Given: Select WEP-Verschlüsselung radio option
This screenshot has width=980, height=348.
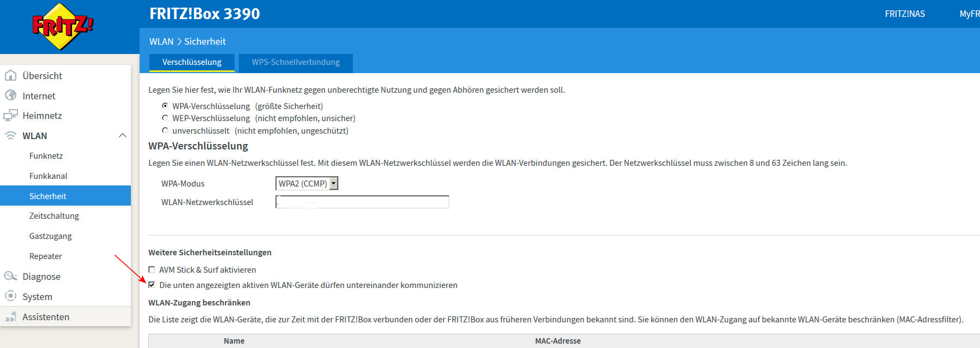Looking at the screenshot, I should tap(165, 118).
